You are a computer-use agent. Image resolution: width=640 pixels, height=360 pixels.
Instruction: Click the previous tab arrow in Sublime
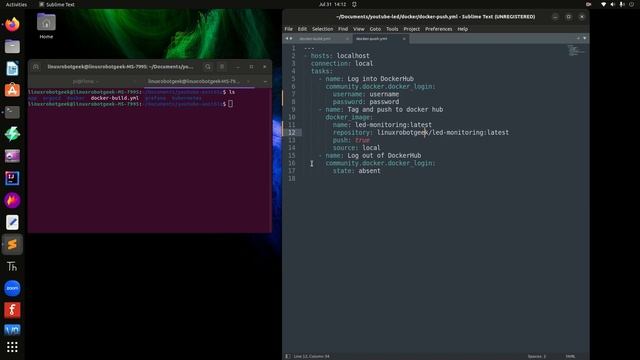[x=287, y=38]
